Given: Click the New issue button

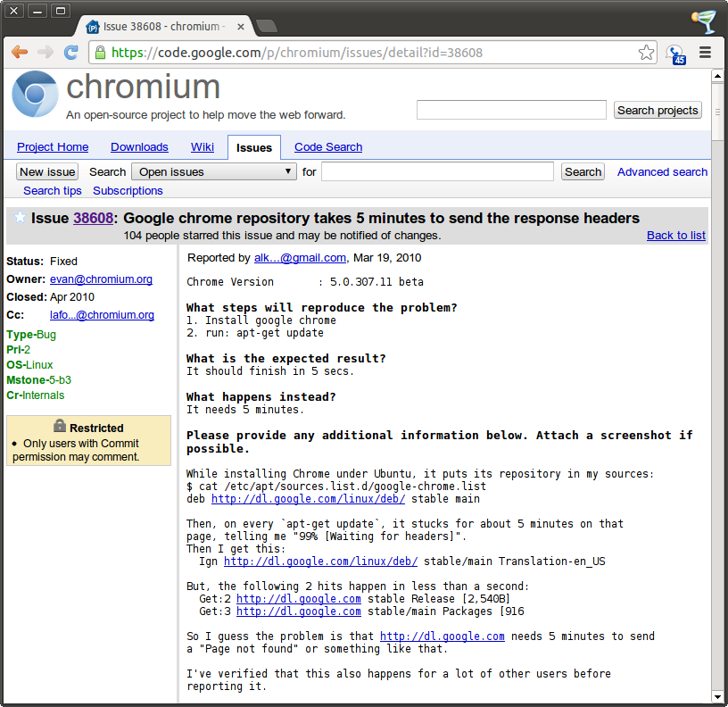Looking at the screenshot, I should click(47, 171).
